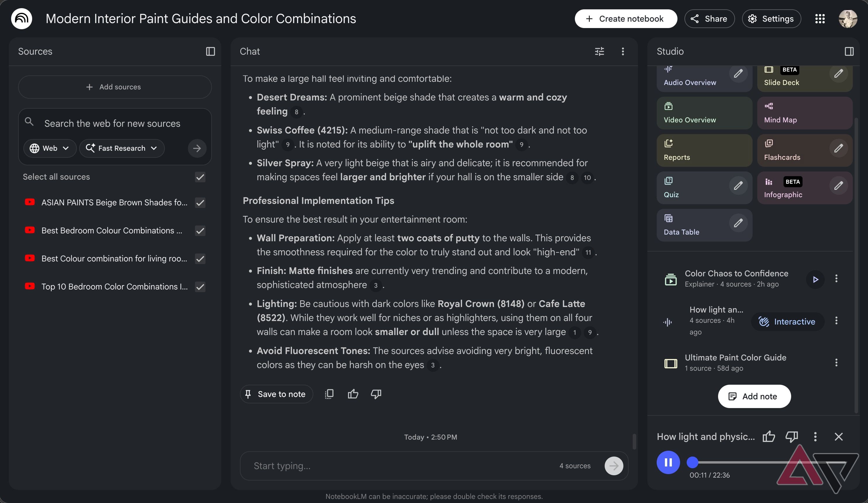Click the audio progress slider handle
Image resolution: width=868 pixels, height=503 pixels.
[x=692, y=462]
